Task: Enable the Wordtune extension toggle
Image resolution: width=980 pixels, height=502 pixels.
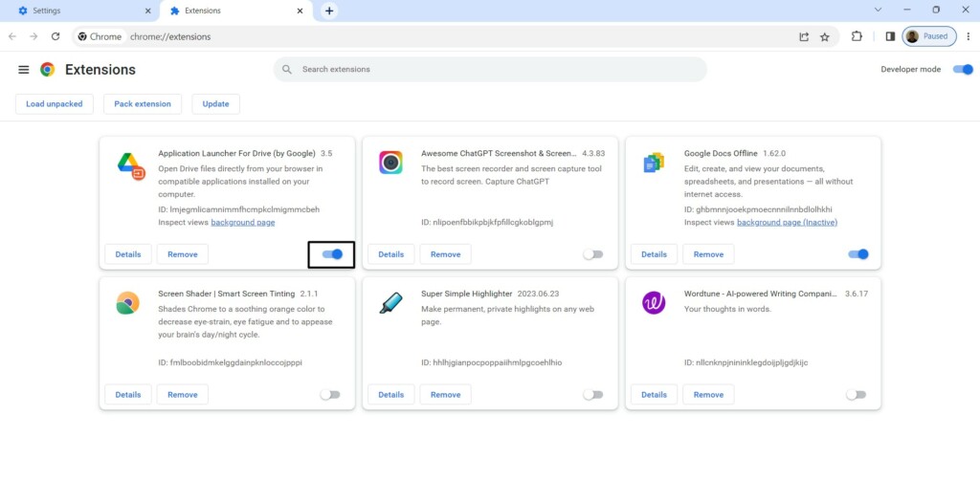Action: tap(856, 395)
